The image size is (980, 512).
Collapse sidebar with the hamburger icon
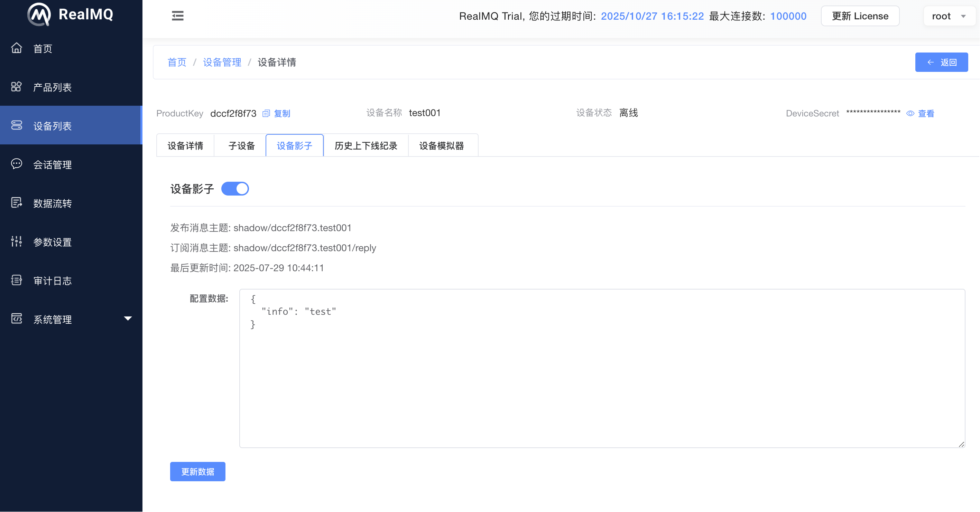[178, 16]
